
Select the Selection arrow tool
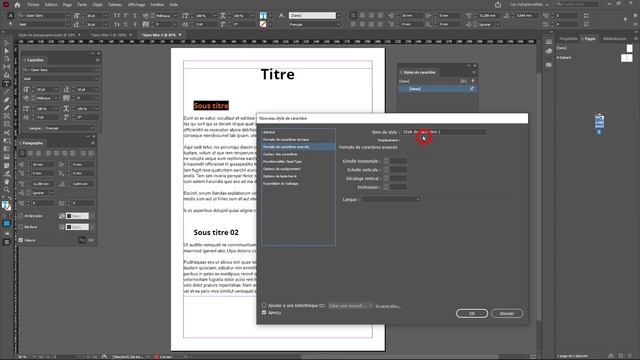(x=7, y=43)
